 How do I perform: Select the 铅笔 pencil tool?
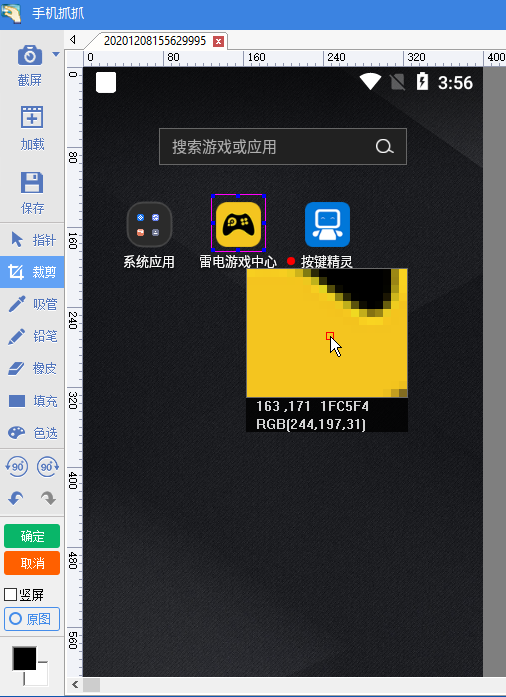pyautogui.click(x=32, y=336)
